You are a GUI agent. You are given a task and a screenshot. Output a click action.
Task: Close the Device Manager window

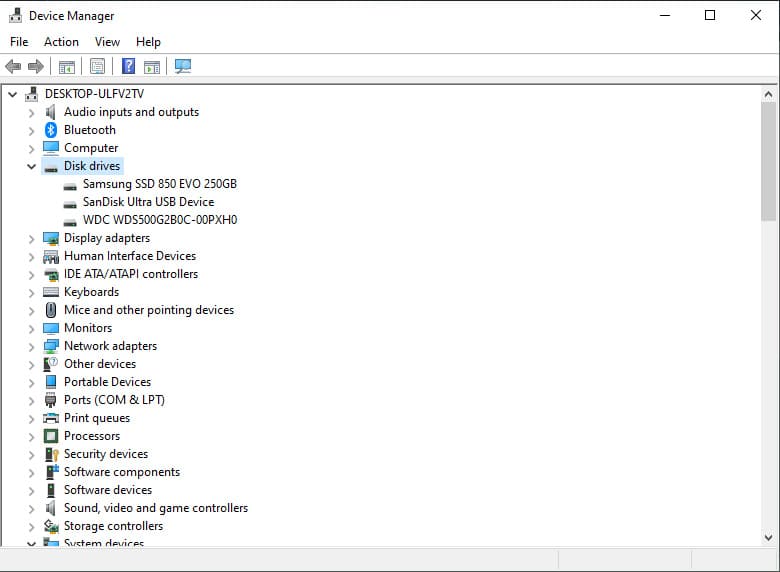click(x=756, y=15)
